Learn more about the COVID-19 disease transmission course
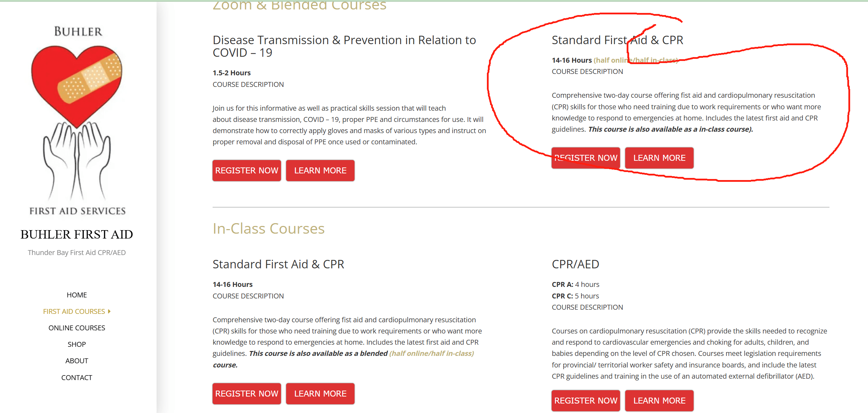The width and height of the screenshot is (868, 413). (320, 171)
